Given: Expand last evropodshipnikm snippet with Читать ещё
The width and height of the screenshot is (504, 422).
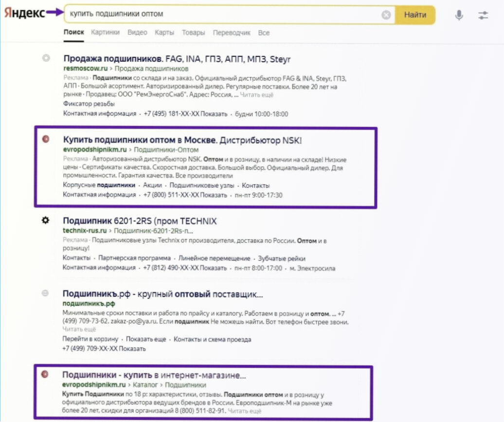Looking at the screenshot, I should (x=245, y=411).
